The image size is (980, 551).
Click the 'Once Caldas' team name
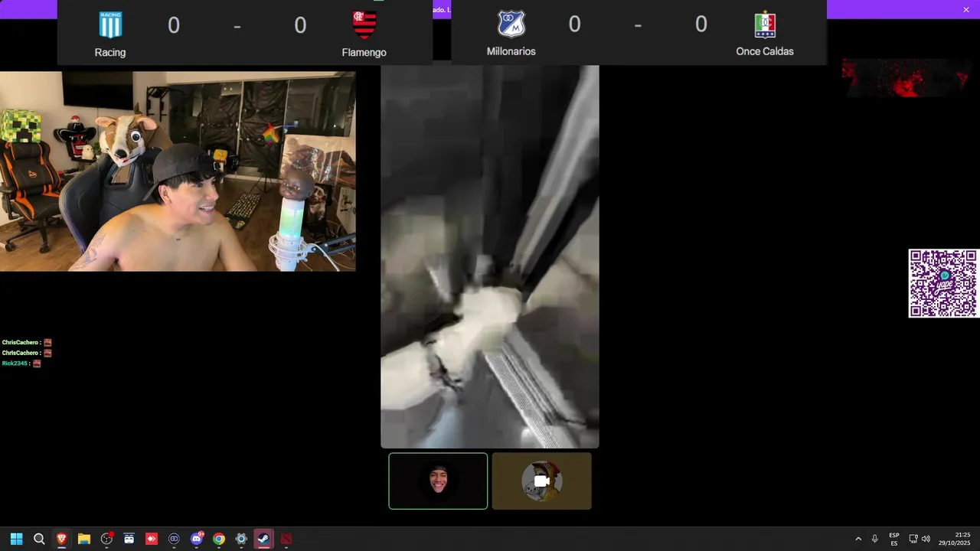point(765,51)
